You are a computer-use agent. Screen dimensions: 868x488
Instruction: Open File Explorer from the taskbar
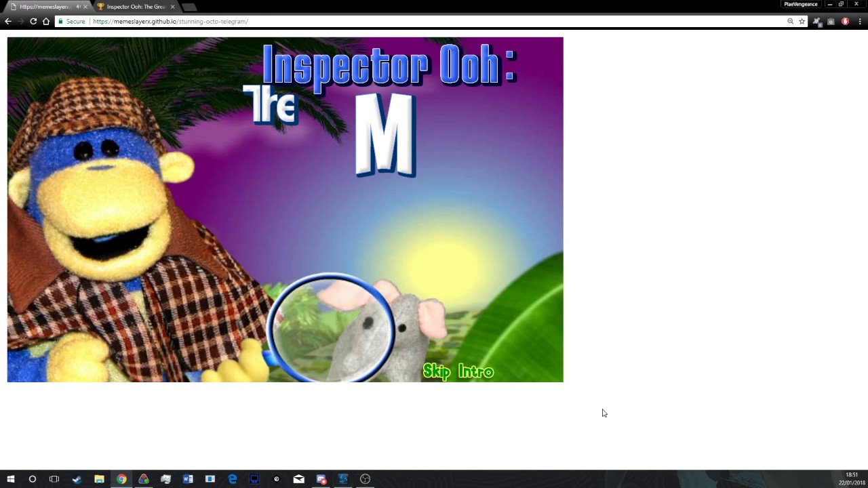[x=99, y=479]
